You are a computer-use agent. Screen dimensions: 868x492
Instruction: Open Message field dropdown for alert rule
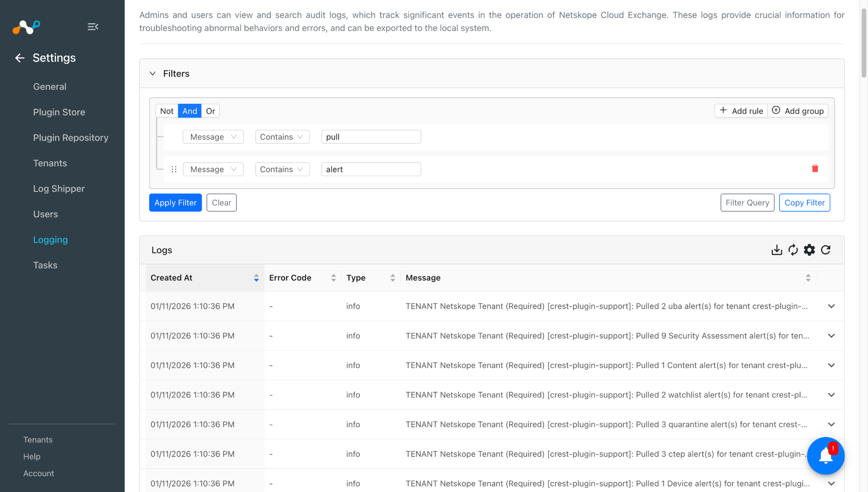[x=213, y=169]
